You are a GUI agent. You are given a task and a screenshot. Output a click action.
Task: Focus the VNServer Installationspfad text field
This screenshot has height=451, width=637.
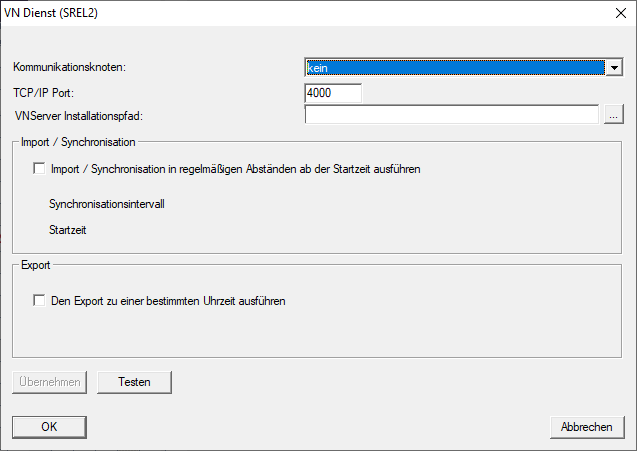[x=451, y=116]
